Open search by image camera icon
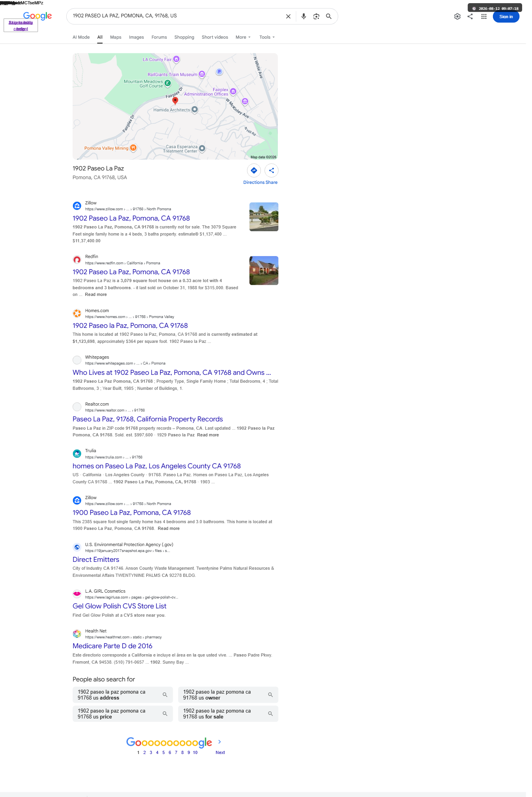532x797 pixels. coord(316,17)
